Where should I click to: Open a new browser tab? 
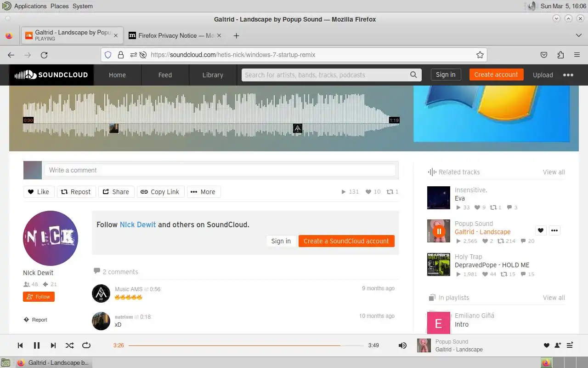click(236, 35)
